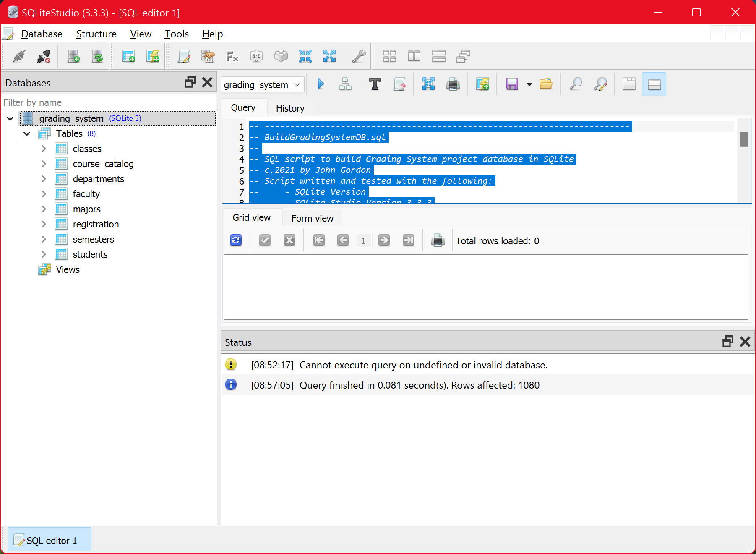Open the extension manager cube icon
The width and height of the screenshot is (756, 554).
[x=281, y=56]
